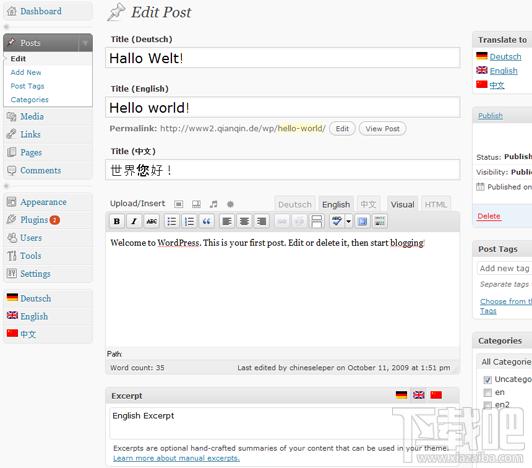The height and width of the screenshot is (468, 532).
Task: Switch editor to 中文 tab
Action: [368, 204]
